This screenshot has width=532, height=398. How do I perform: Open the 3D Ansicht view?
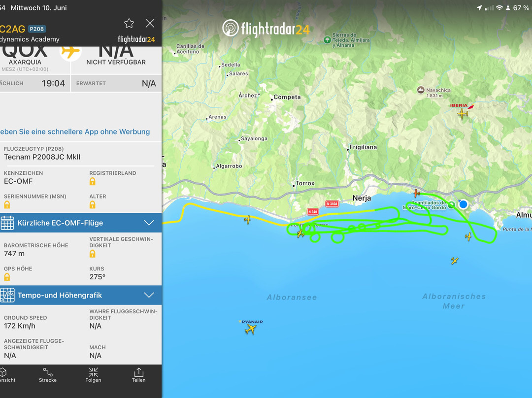(7, 375)
